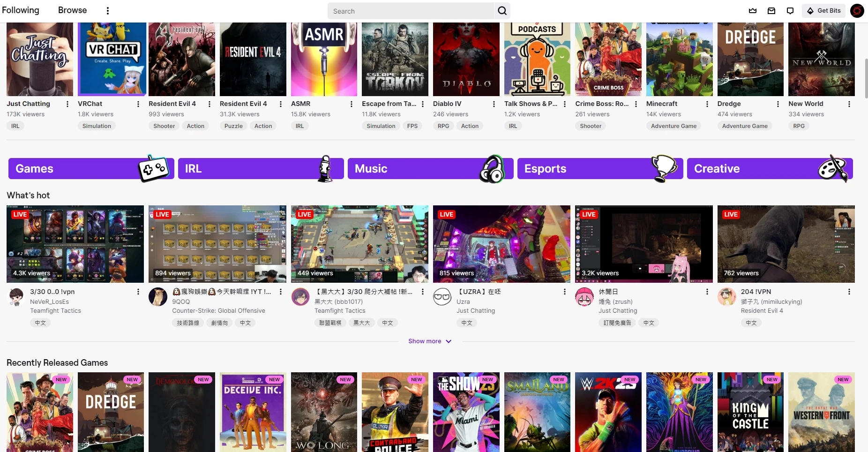The width and height of the screenshot is (868, 452).
Task: Open options menu for Crime Boss category
Action: pos(636,104)
